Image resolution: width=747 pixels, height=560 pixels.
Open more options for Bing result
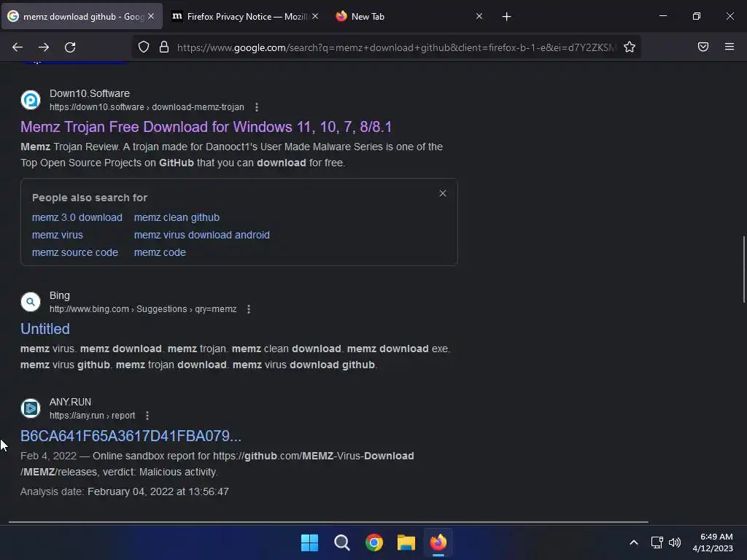click(249, 309)
